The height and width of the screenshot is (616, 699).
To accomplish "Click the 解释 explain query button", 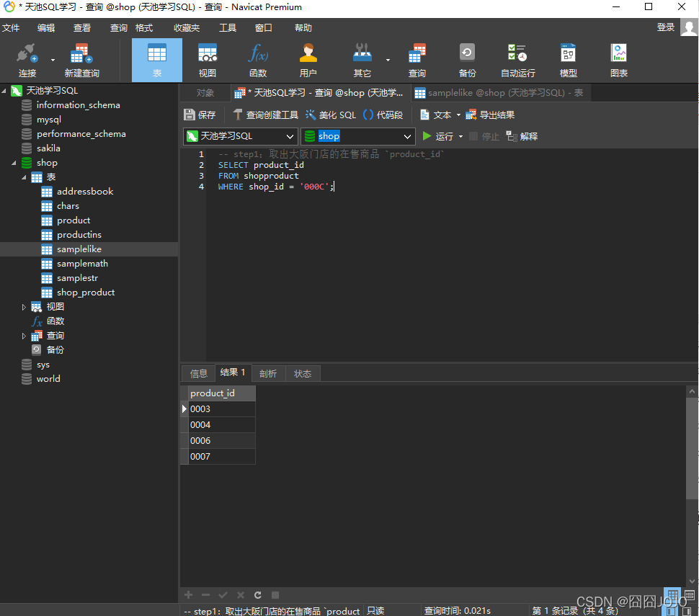I will pyautogui.click(x=522, y=136).
